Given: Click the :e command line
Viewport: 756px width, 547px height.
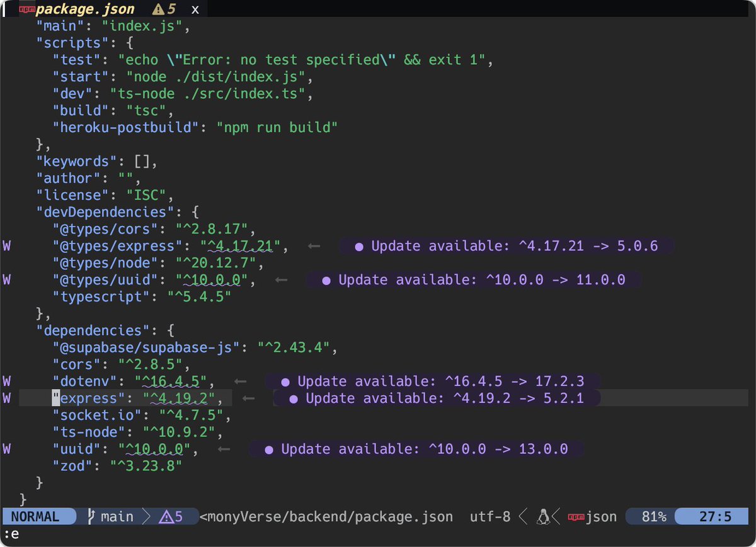Looking at the screenshot, I should point(11,534).
